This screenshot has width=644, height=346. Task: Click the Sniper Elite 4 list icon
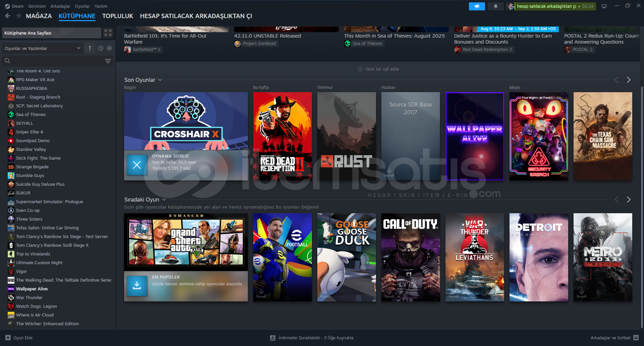[x=11, y=132]
